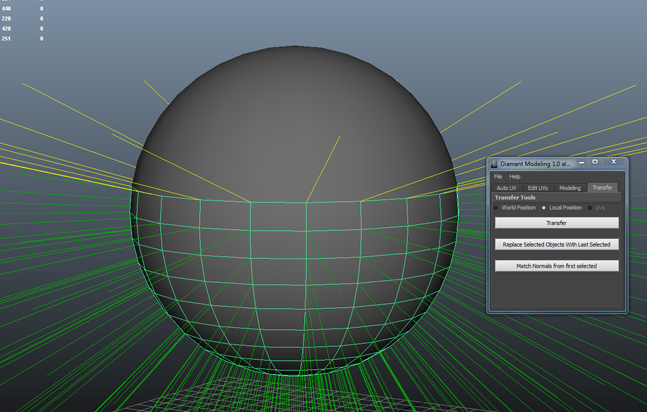Screen dimensions: 647x412
Task: Switch to the Edit UVs tab
Action: (538, 188)
